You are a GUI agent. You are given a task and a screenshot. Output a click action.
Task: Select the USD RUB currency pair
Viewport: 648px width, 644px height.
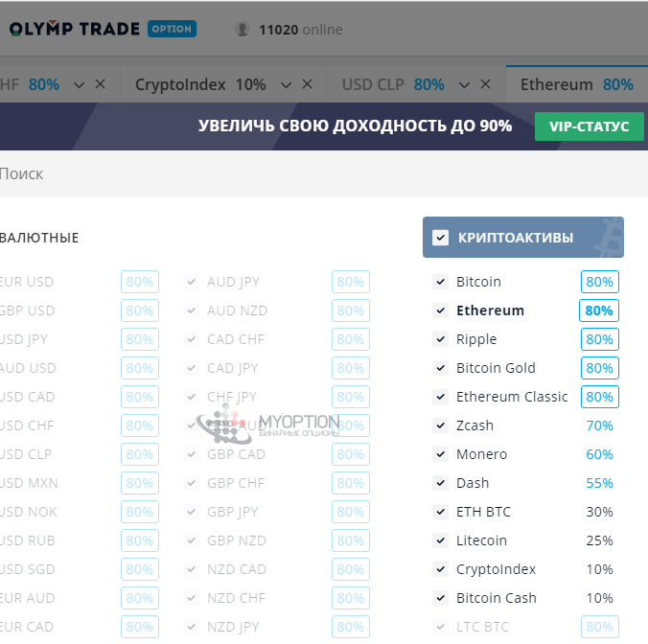(x=27, y=540)
